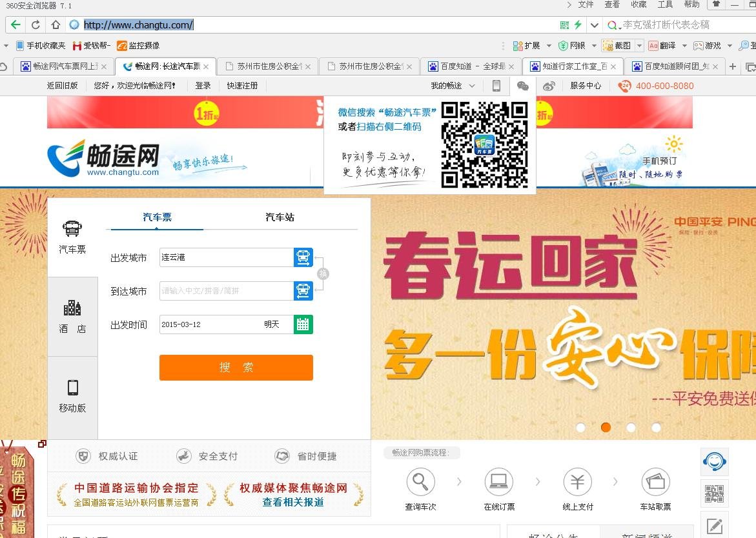Open the WeChat icon in top navigation

pyautogui.click(x=523, y=86)
